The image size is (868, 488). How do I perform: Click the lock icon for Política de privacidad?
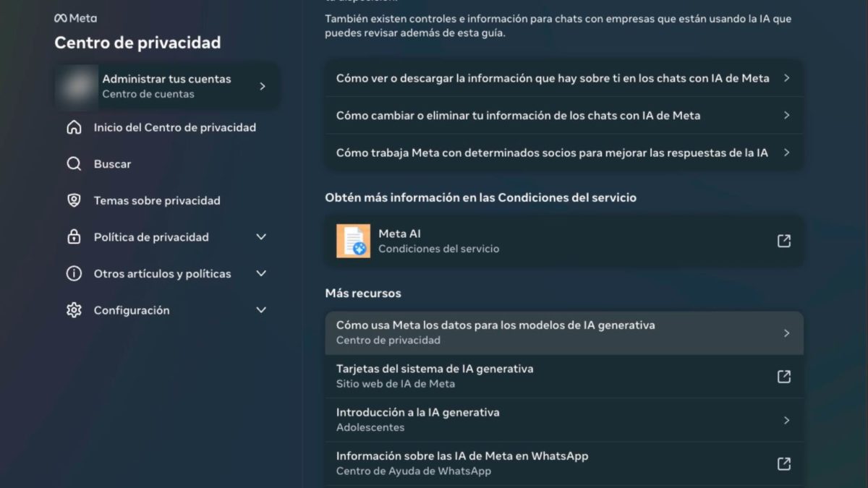tap(74, 237)
